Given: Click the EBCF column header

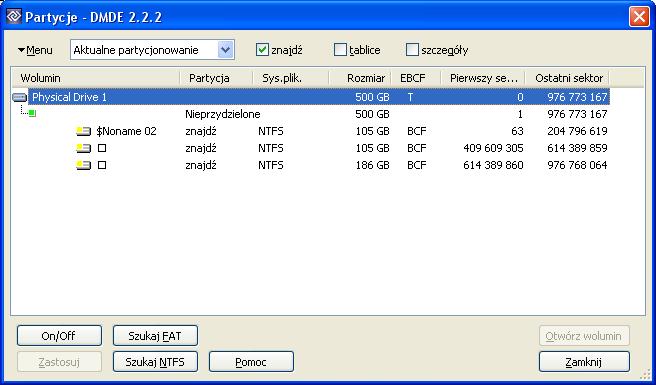Looking at the screenshot, I should [416, 78].
